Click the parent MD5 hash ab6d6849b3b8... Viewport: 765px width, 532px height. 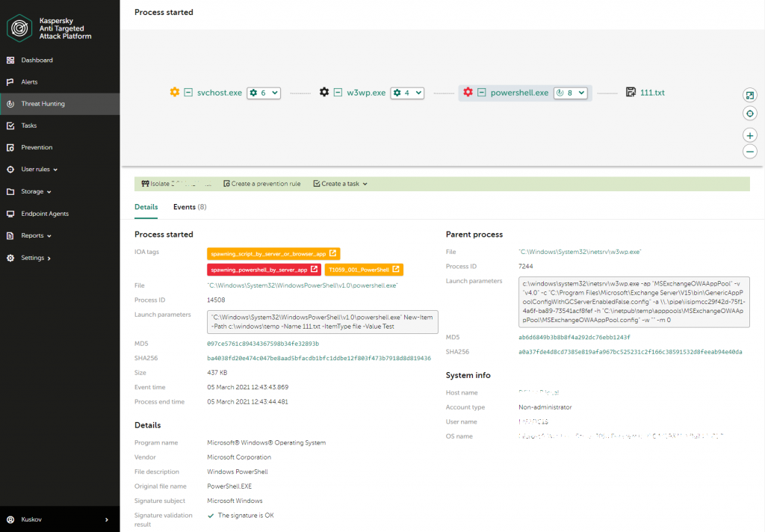(x=574, y=337)
